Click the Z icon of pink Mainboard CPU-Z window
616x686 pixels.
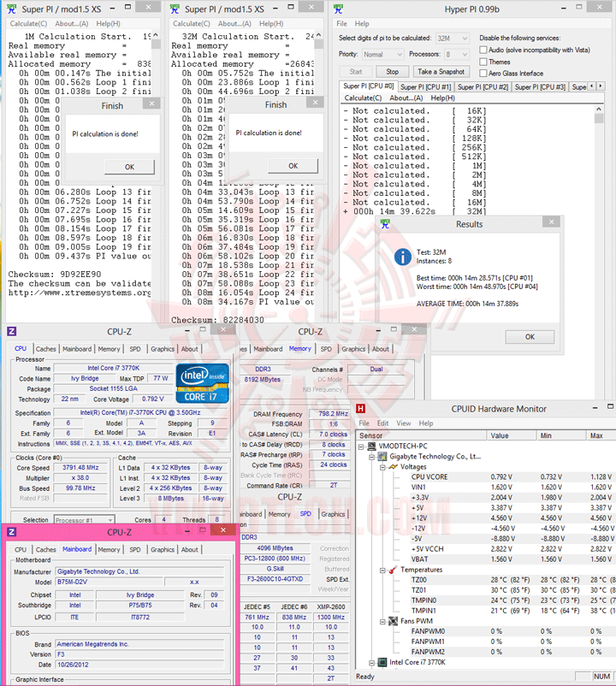click(x=12, y=531)
